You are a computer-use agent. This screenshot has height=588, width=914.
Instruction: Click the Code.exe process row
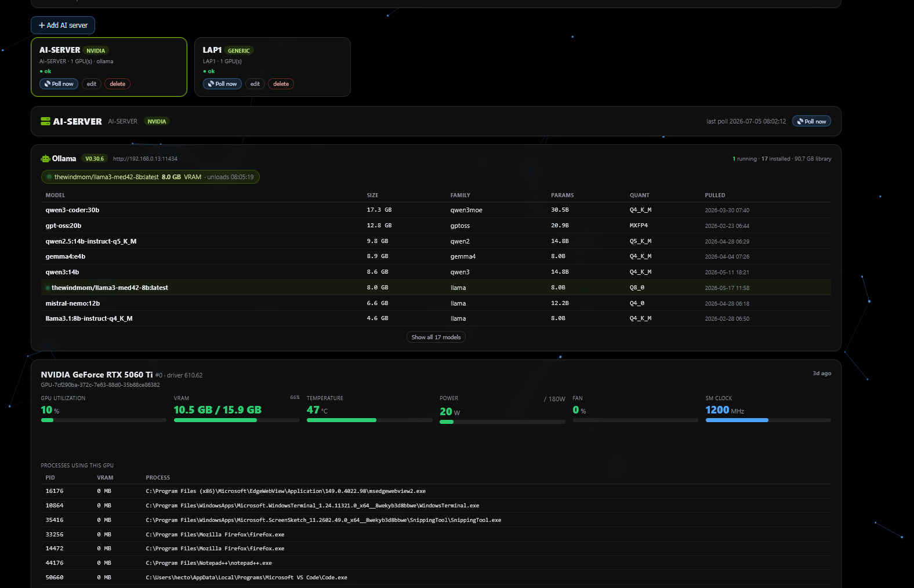point(436,578)
